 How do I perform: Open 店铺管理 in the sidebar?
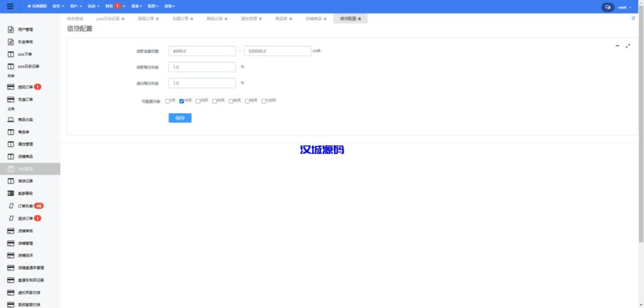(x=30, y=243)
